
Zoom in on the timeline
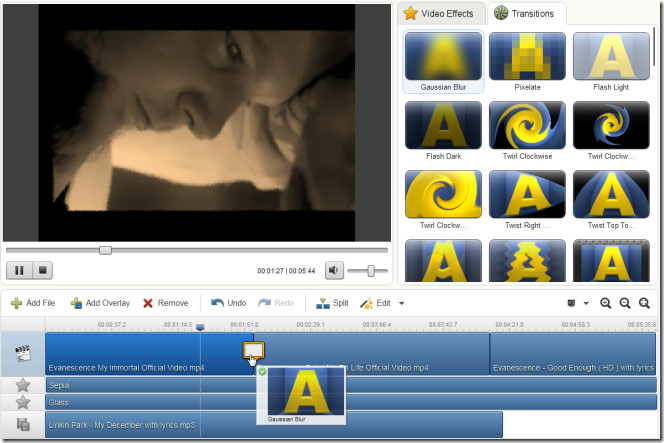[606, 303]
